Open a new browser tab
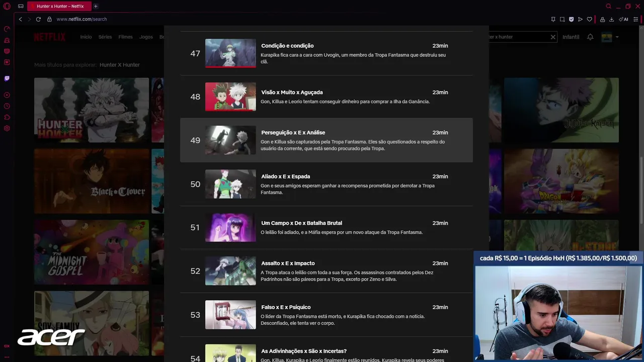This screenshot has width=644, height=362. point(96,6)
